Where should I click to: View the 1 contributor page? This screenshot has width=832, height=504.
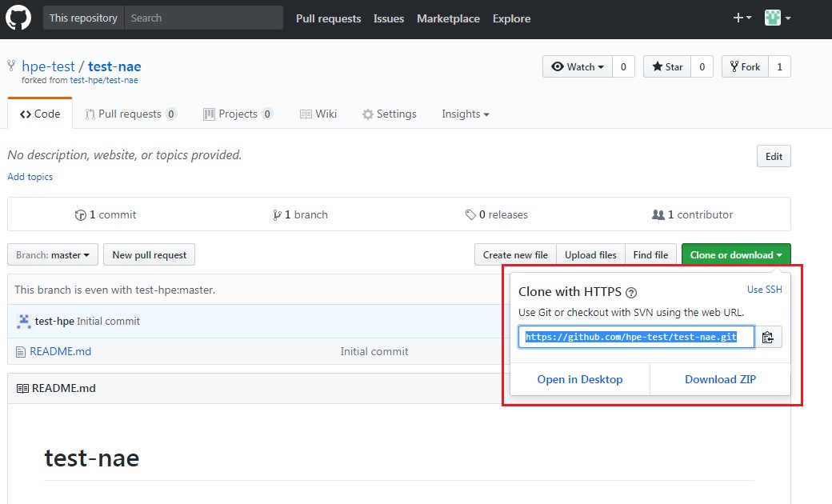693,215
